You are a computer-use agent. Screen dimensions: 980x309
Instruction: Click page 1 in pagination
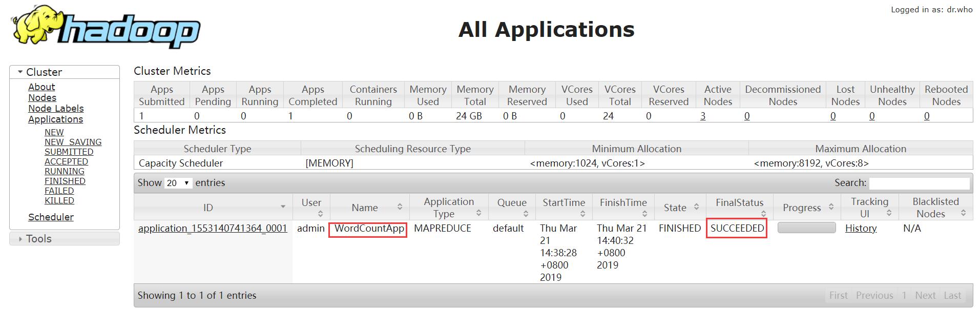(904, 296)
